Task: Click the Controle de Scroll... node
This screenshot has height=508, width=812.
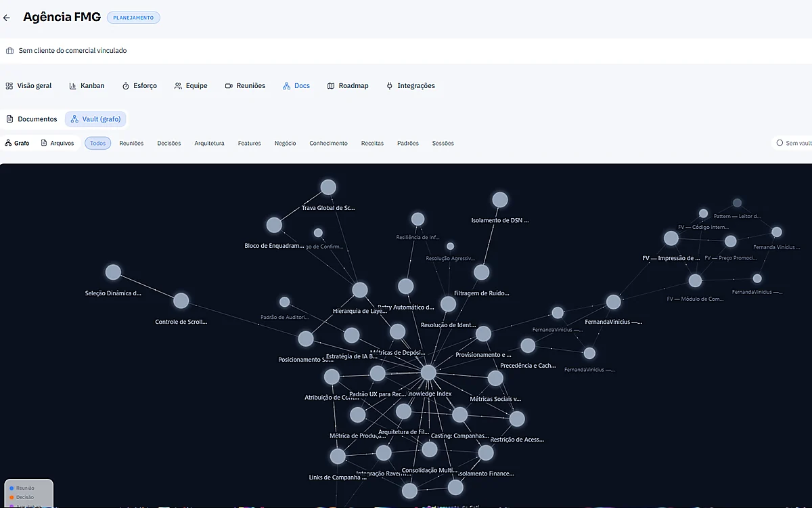Action: (x=181, y=301)
